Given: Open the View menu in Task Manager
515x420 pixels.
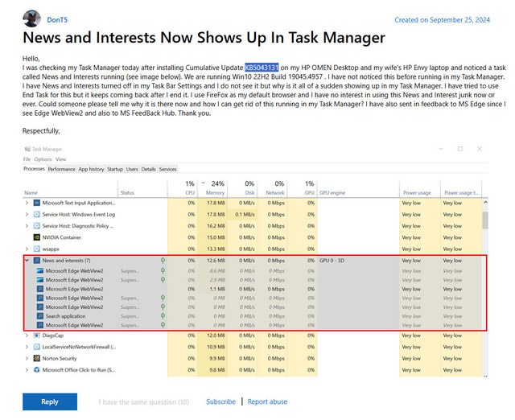Looking at the screenshot, I should (x=61, y=159).
